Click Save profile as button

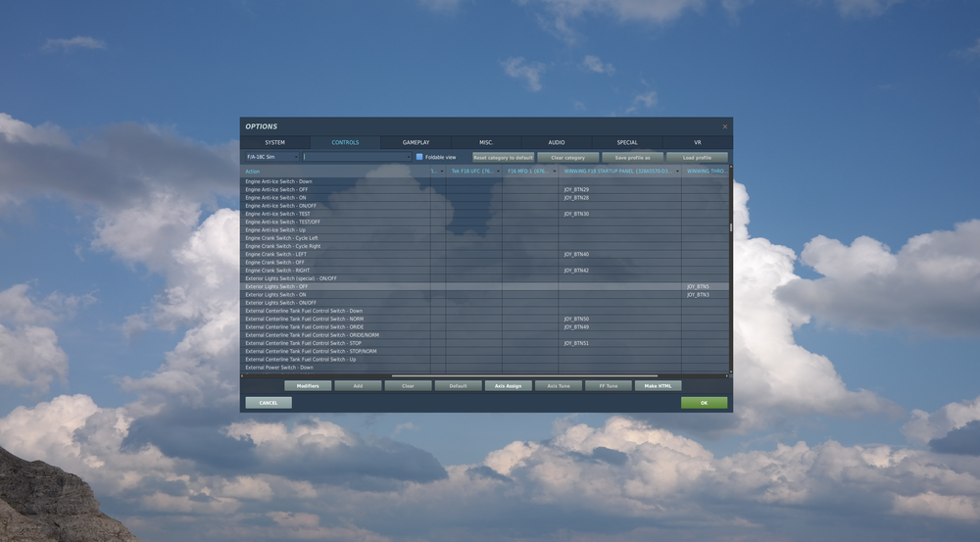point(632,158)
